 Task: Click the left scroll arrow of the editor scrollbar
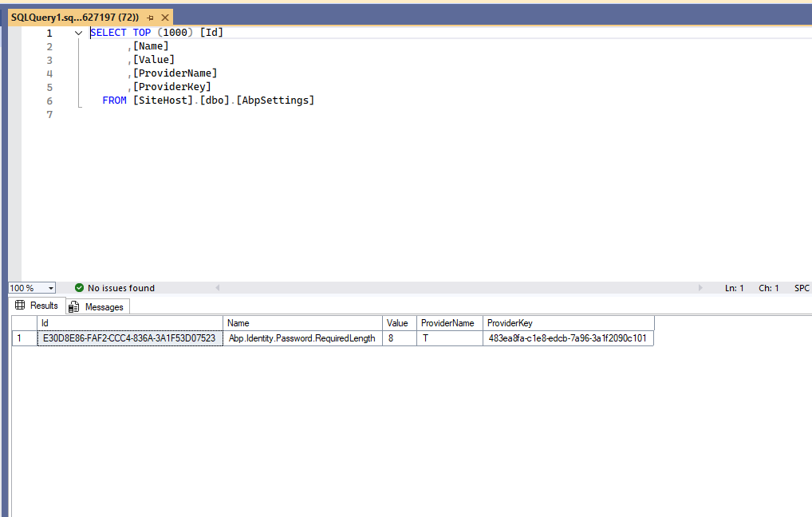click(218, 288)
